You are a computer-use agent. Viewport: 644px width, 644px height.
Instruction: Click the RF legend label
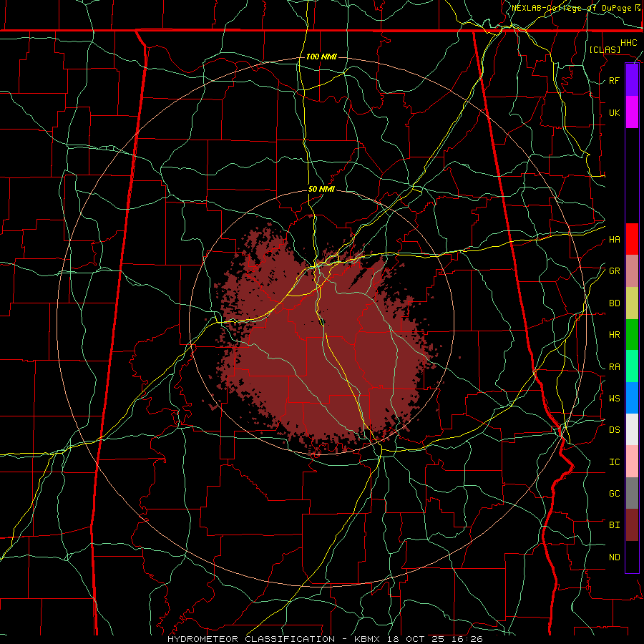615,80
